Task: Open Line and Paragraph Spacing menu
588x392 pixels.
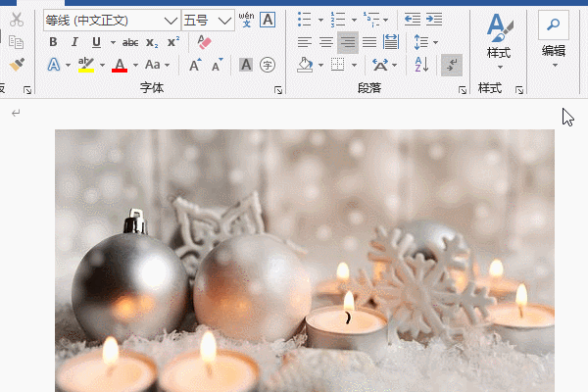Action: (425, 42)
